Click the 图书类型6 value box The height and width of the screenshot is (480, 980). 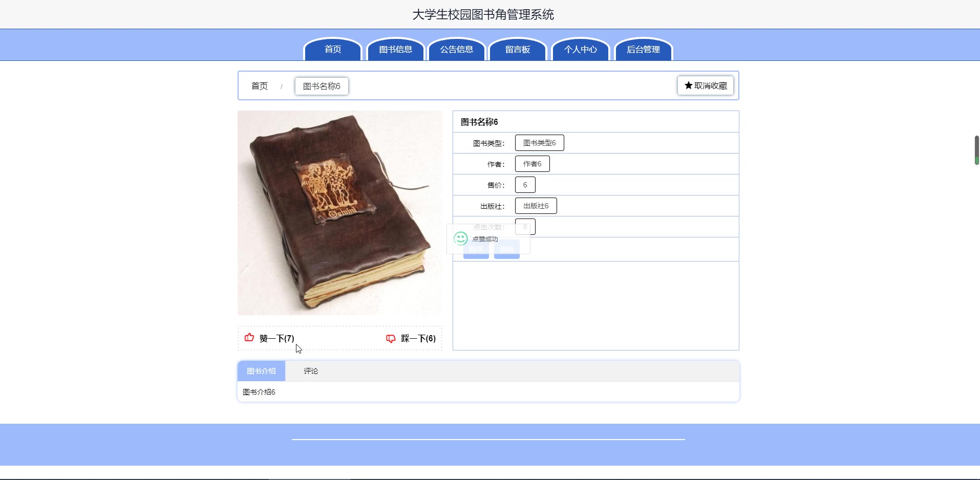540,143
